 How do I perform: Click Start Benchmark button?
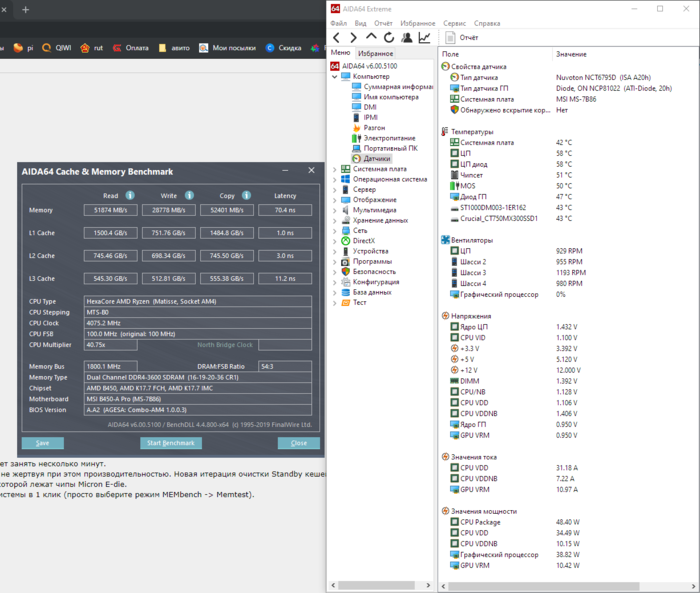point(171,443)
